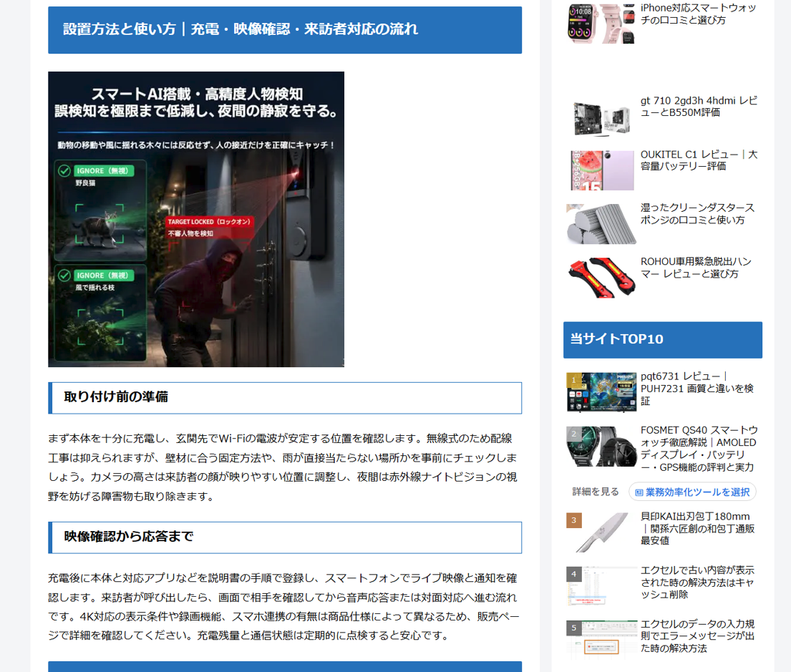The width and height of the screenshot is (791, 672).
Task: Open the ROHOU車用緊急脱出ハンマー review link
Action: 696,268
